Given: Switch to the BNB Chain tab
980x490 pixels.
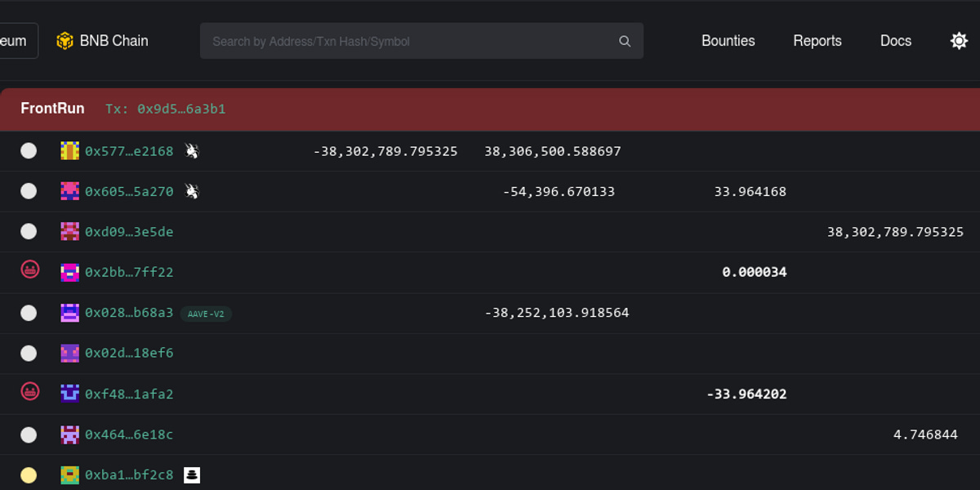Looking at the screenshot, I should coord(102,41).
